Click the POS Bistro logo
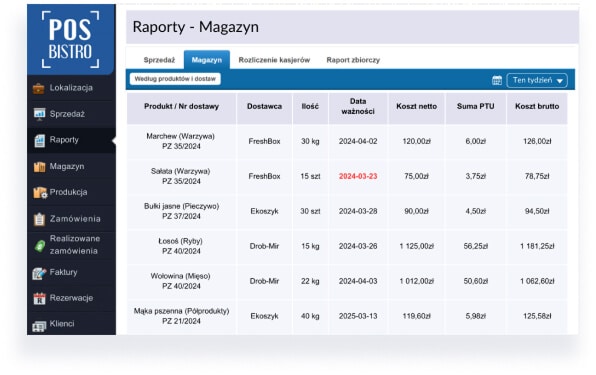596x375 pixels. coord(70,40)
